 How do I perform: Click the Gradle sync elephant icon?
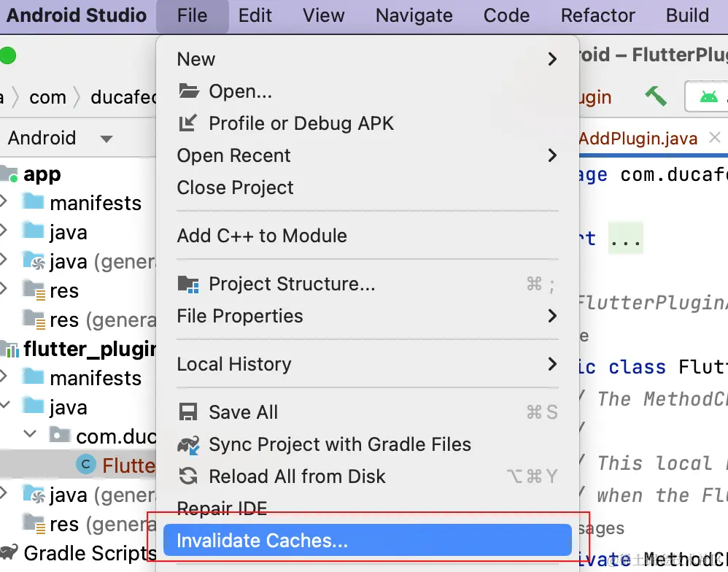189,444
